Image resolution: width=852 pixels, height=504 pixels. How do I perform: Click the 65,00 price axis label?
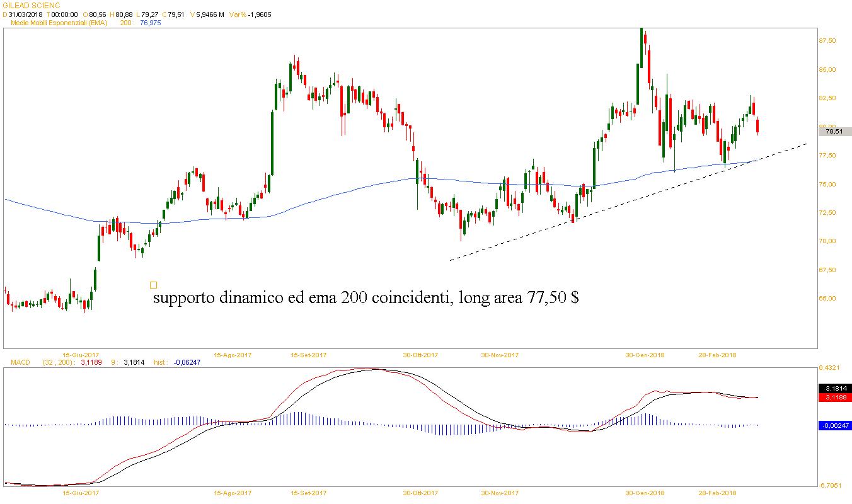pos(827,299)
